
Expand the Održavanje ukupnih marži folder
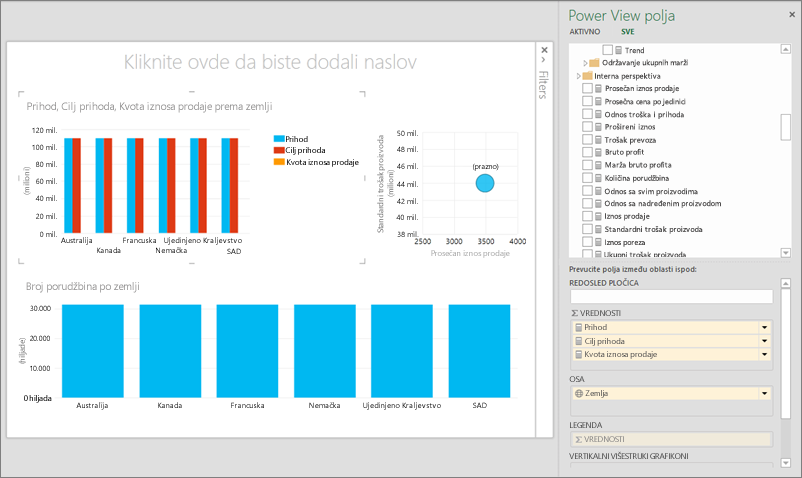tap(585, 63)
